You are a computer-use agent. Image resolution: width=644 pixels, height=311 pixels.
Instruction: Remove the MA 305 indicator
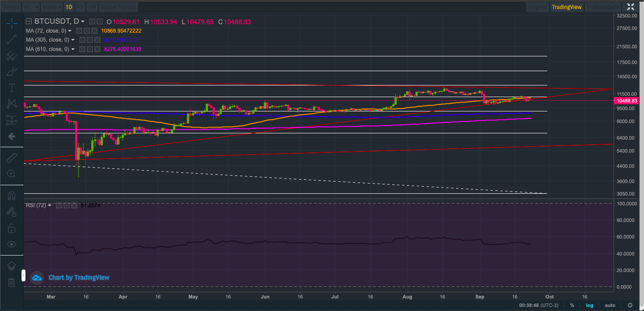click(97, 40)
